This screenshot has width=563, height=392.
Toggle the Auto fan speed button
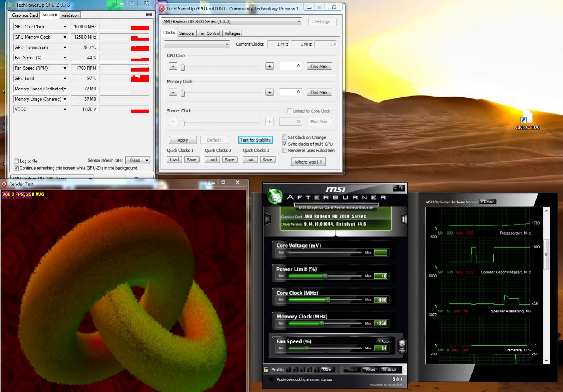pos(383,341)
